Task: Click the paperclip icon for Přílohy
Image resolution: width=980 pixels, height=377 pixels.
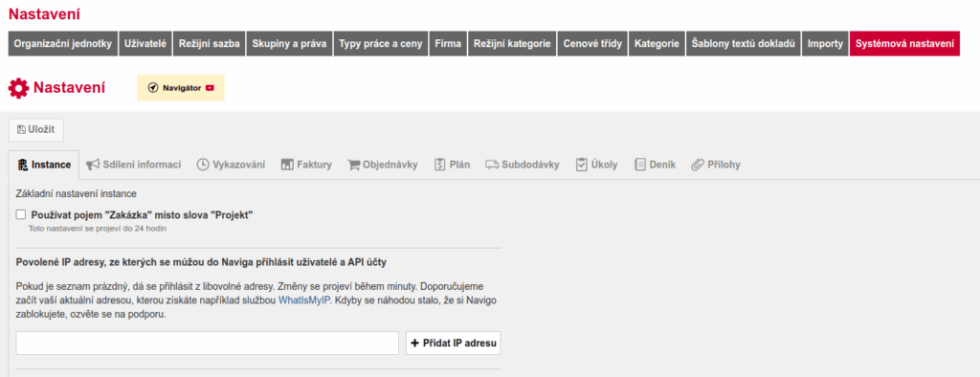Action: point(698,165)
